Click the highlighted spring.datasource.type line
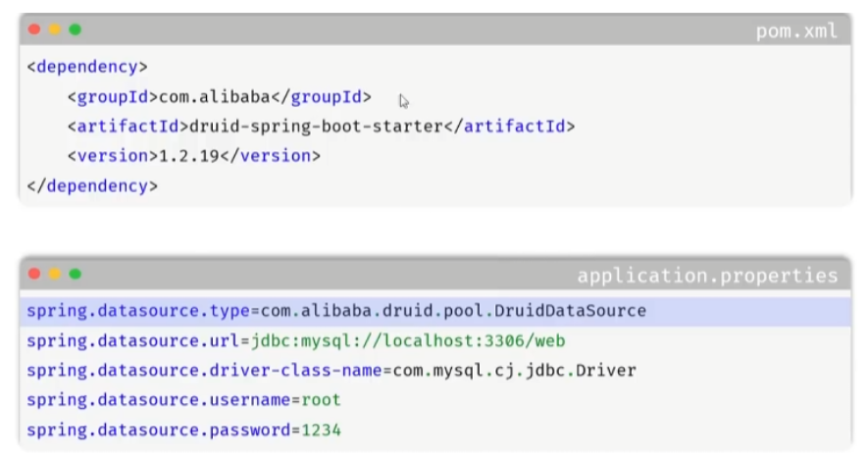Image resolution: width=868 pixels, height=460 pixels. point(435,311)
